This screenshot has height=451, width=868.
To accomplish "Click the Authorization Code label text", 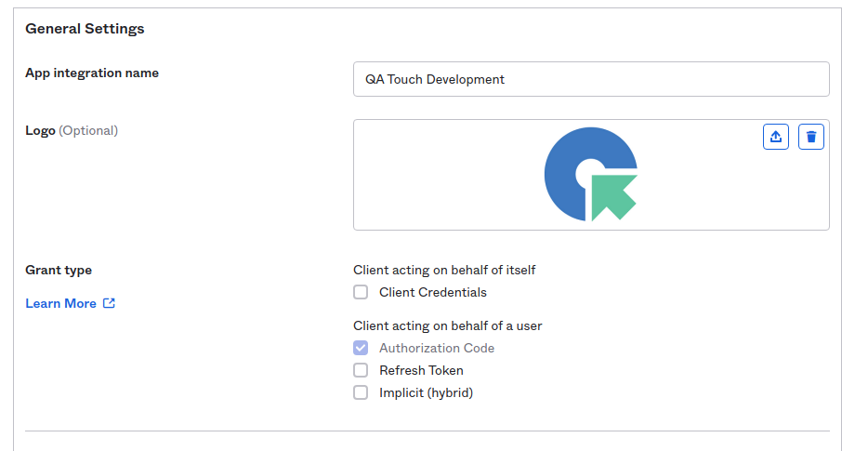I will click(x=437, y=348).
